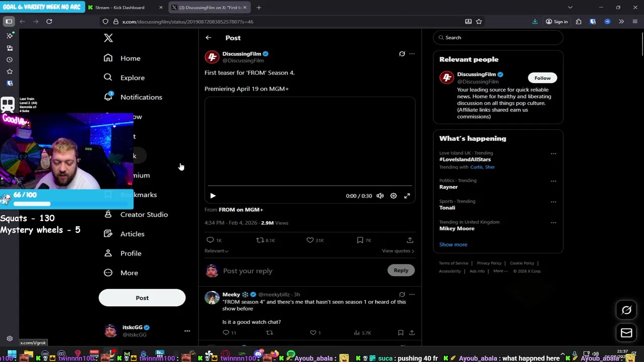Open browser sidebar settings gear
644x362 pixels.
10,339
